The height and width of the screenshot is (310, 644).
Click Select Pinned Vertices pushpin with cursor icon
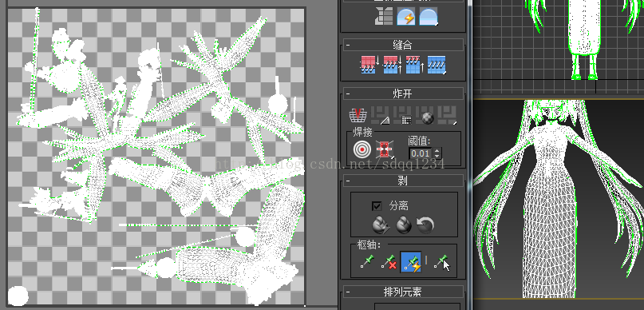coord(441,262)
